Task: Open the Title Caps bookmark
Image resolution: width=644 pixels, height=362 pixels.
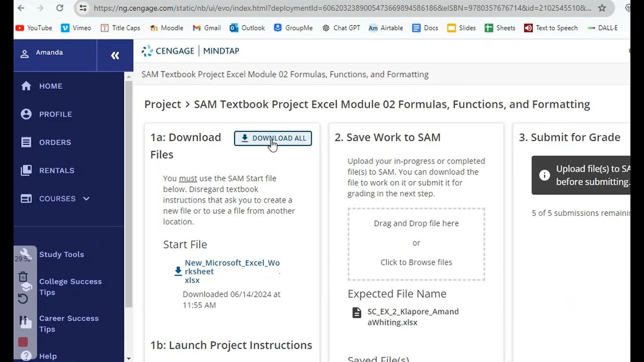Action: [120, 28]
